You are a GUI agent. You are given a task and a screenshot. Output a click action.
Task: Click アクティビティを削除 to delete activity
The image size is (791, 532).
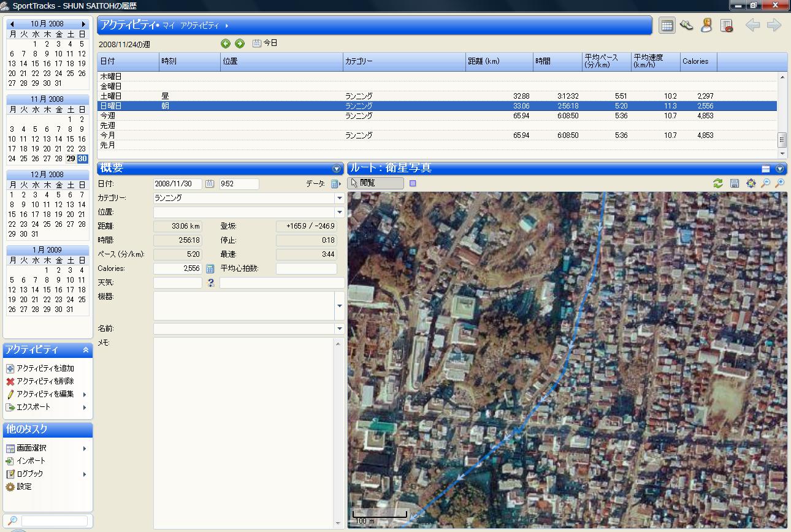[40, 381]
